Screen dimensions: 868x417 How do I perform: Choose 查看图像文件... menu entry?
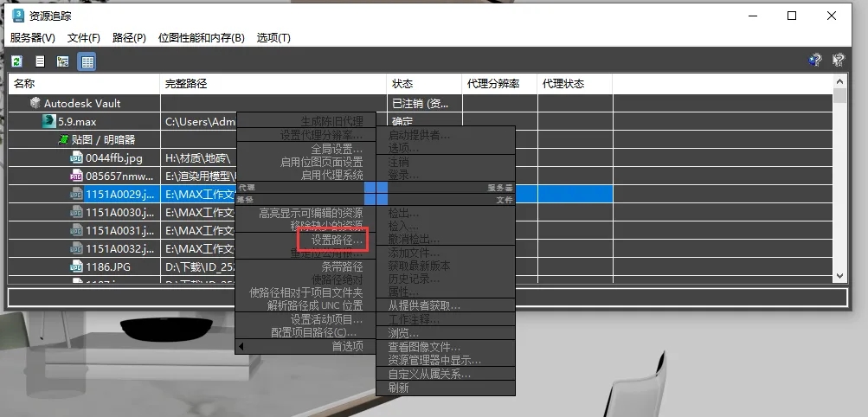425,347
